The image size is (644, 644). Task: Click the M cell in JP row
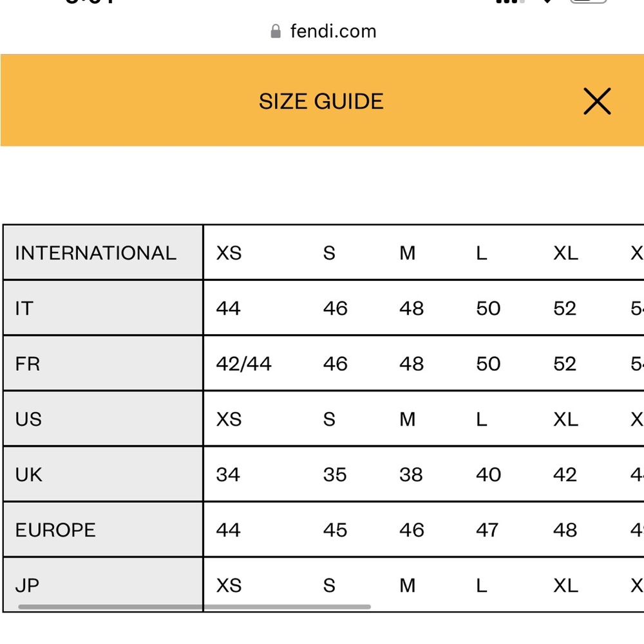[x=407, y=585]
